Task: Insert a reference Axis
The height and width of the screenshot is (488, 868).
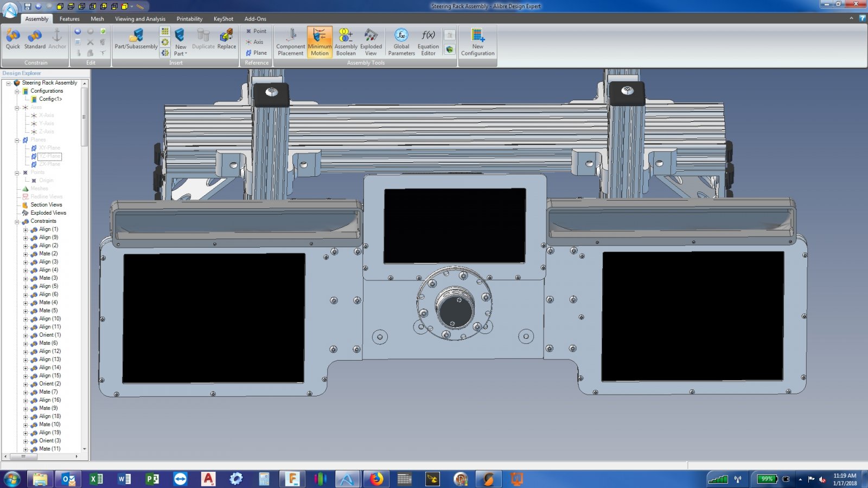Action: 254,42
